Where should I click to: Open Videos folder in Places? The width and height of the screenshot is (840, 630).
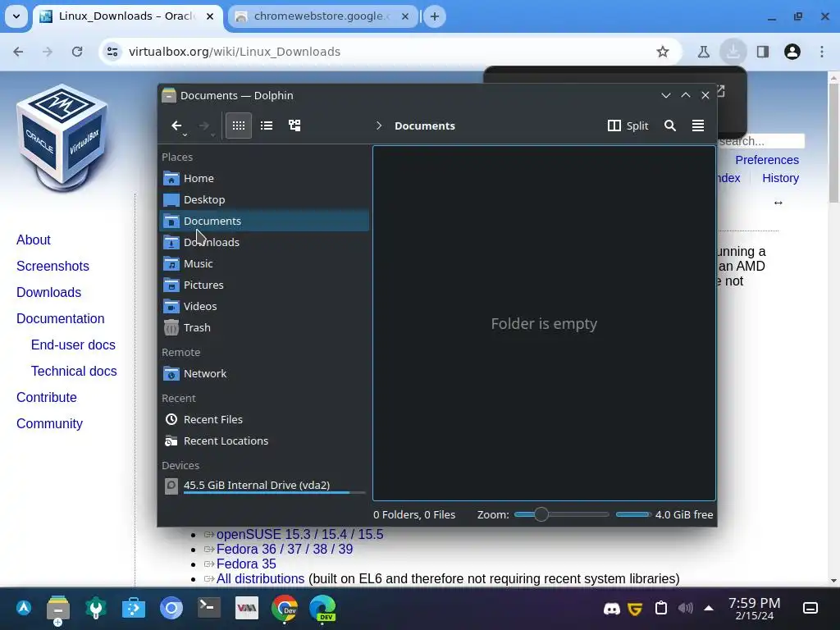(263, 307)
